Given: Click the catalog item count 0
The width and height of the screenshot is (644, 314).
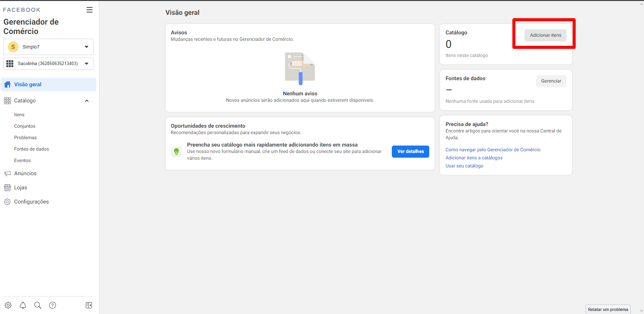Looking at the screenshot, I should coord(448,44).
